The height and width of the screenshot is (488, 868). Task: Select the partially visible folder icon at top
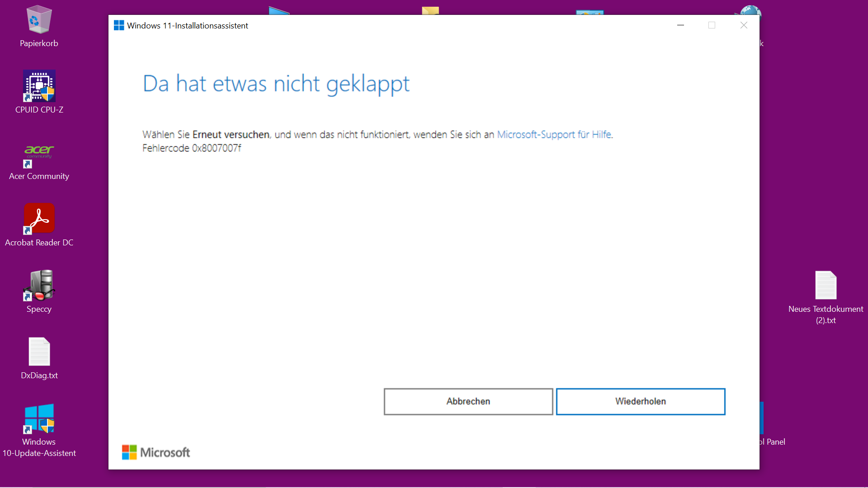point(431,8)
